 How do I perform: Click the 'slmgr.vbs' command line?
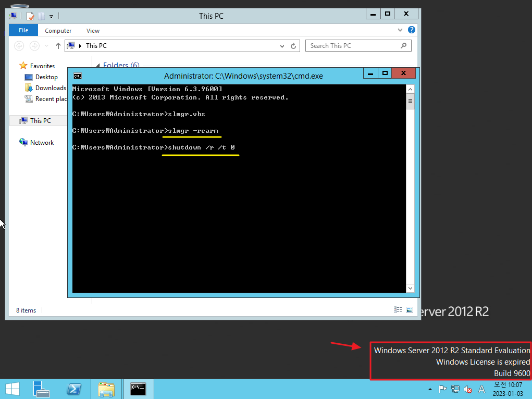point(139,114)
